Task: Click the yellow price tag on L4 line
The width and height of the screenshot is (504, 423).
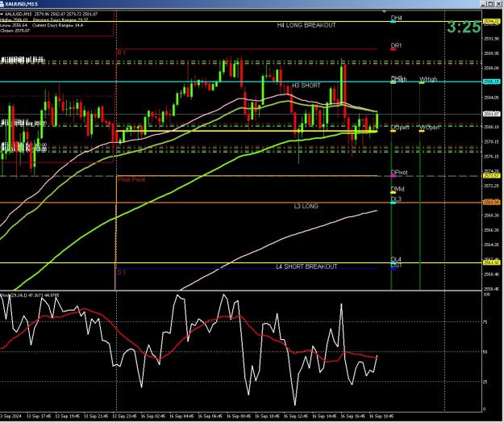Action: coord(492,263)
